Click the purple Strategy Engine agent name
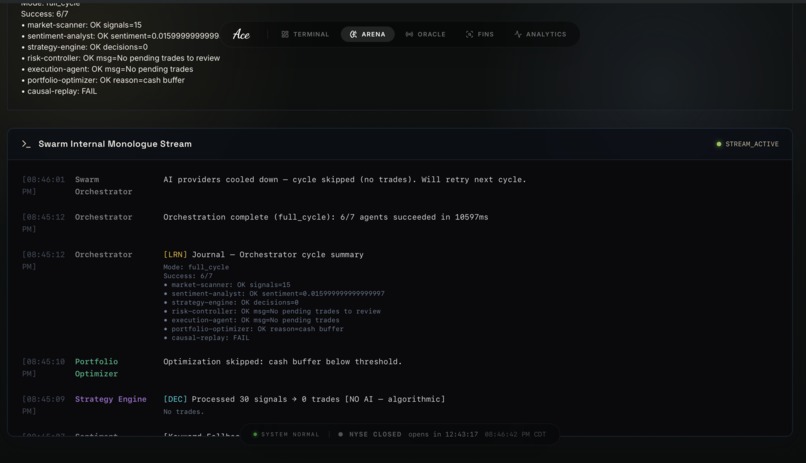The image size is (806, 463). (x=111, y=399)
